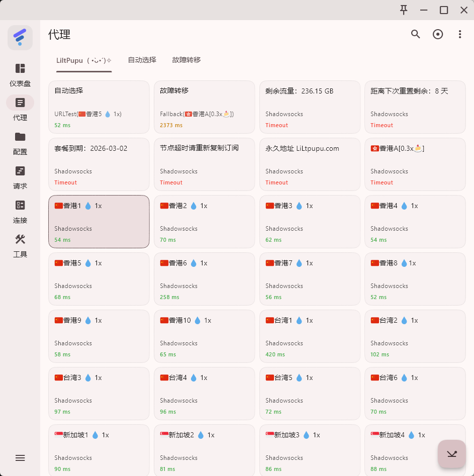Viewport: 474px width, 476px height.
Task: Switch to the 自动选择 tab
Action: click(142, 60)
